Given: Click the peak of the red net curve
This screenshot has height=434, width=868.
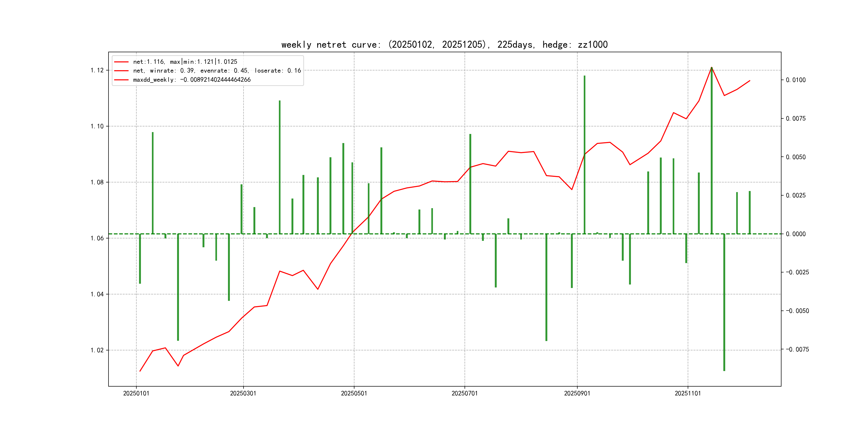Looking at the screenshot, I should click(x=711, y=68).
